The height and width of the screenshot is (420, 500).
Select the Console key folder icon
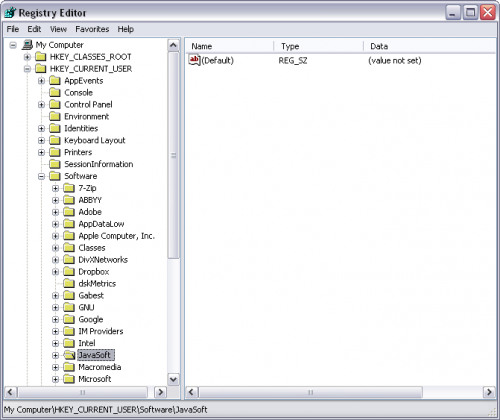click(x=55, y=92)
